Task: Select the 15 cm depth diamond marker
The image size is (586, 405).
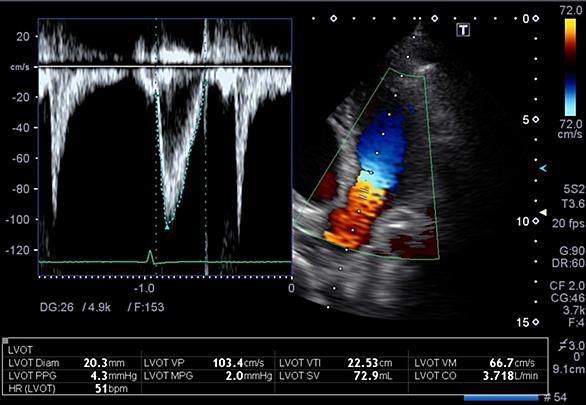Action: pyautogui.click(x=536, y=322)
